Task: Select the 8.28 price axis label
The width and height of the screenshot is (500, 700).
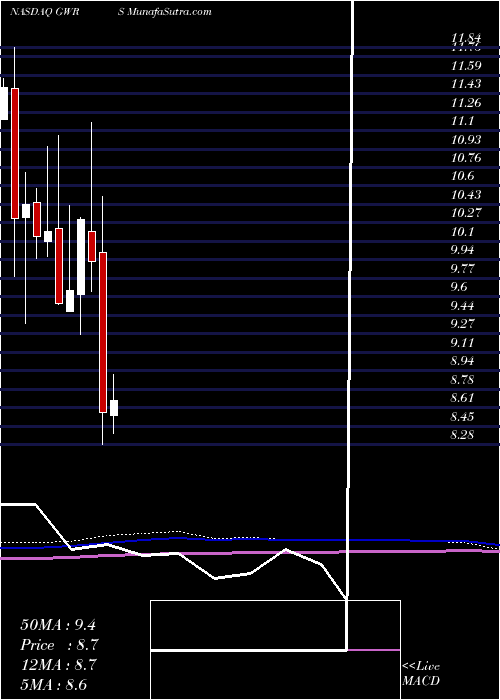Action: click(462, 434)
